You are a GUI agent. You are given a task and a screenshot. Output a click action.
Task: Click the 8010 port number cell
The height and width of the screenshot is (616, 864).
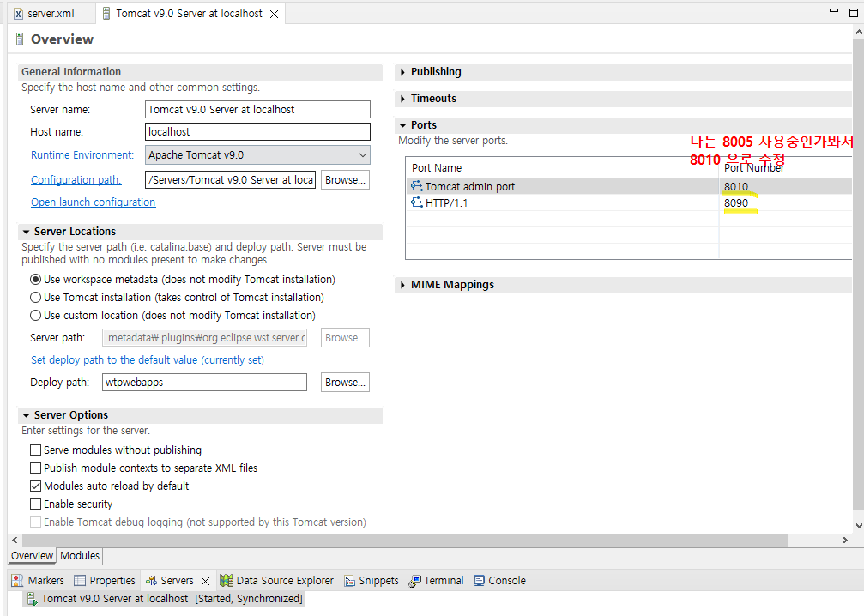point(736,186)
